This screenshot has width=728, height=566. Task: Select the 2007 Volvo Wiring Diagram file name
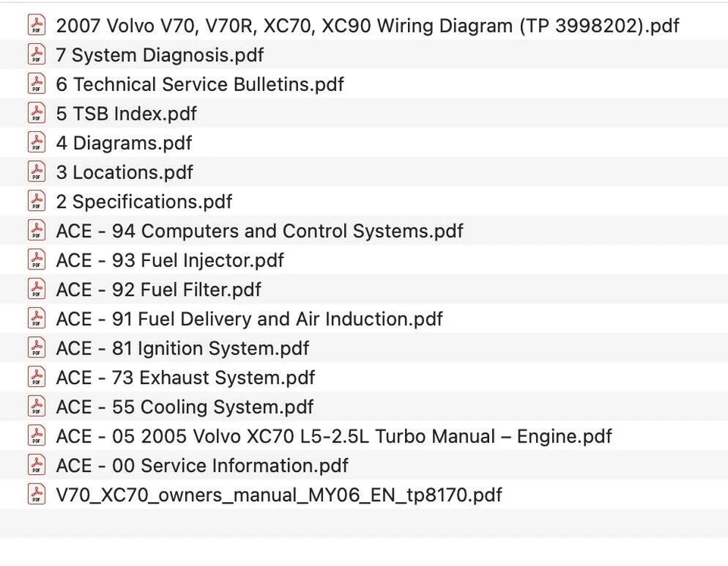coord(367,25)
